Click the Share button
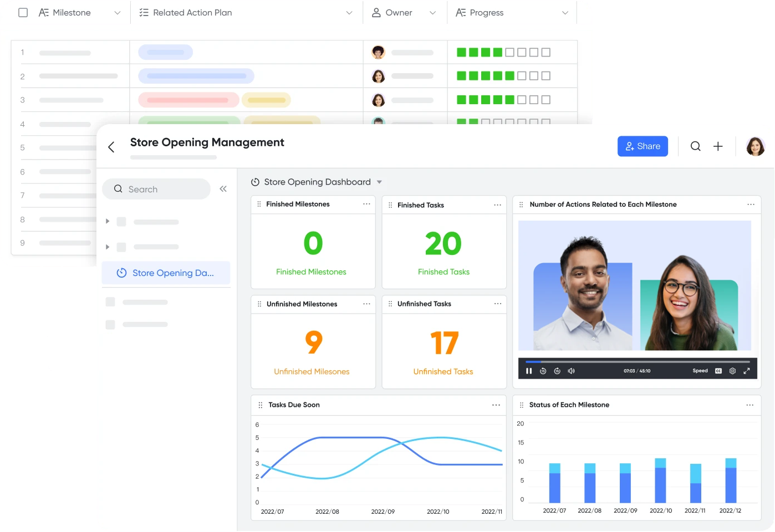This screenshot has height=532, width=775. point(643,146)
